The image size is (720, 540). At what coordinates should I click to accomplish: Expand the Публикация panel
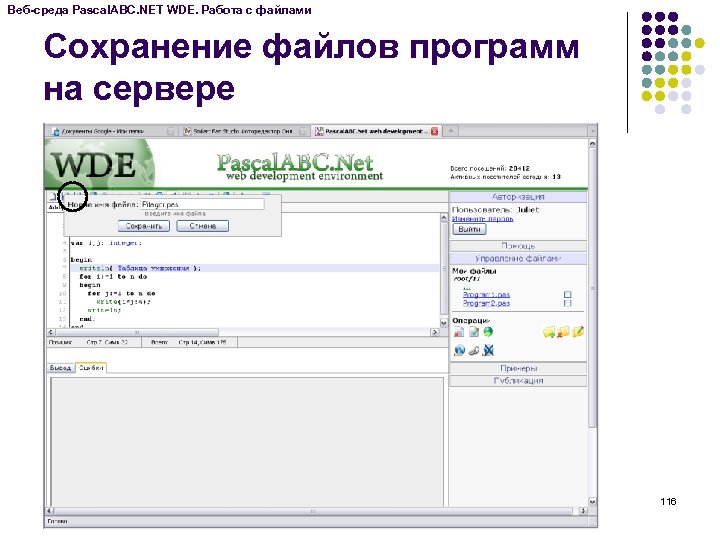tap(518, 381)
